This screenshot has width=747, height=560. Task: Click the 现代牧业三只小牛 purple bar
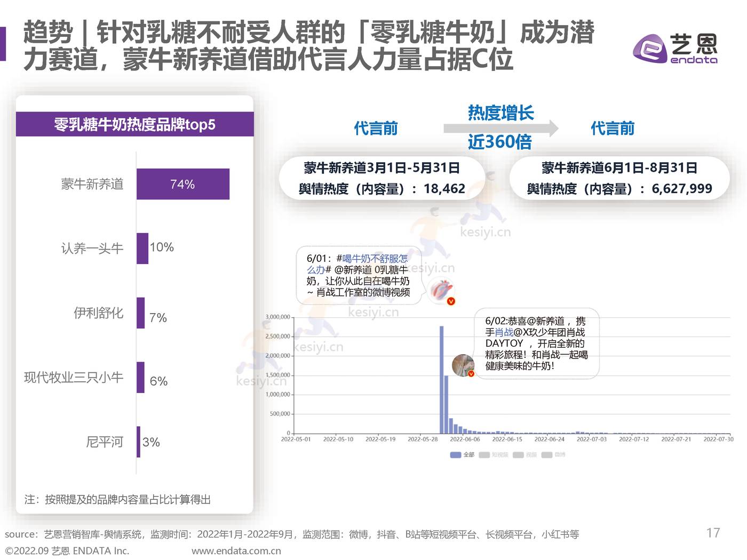point(140,377)
